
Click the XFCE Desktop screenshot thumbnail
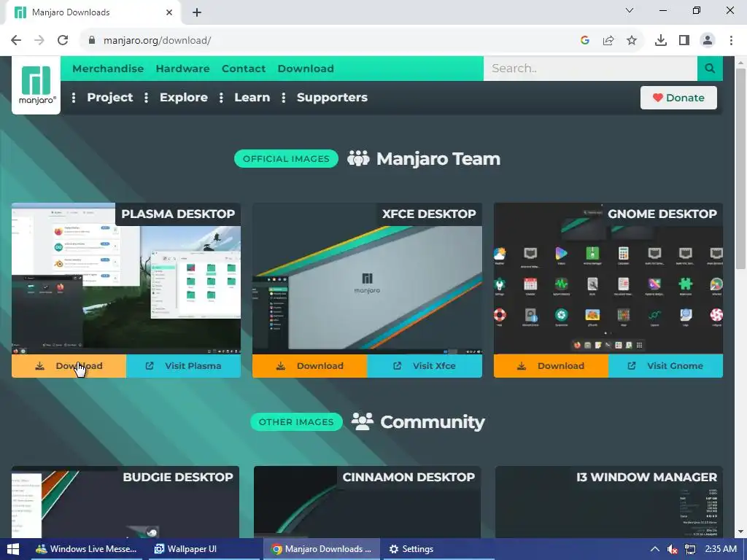click(x=368, y=279)
